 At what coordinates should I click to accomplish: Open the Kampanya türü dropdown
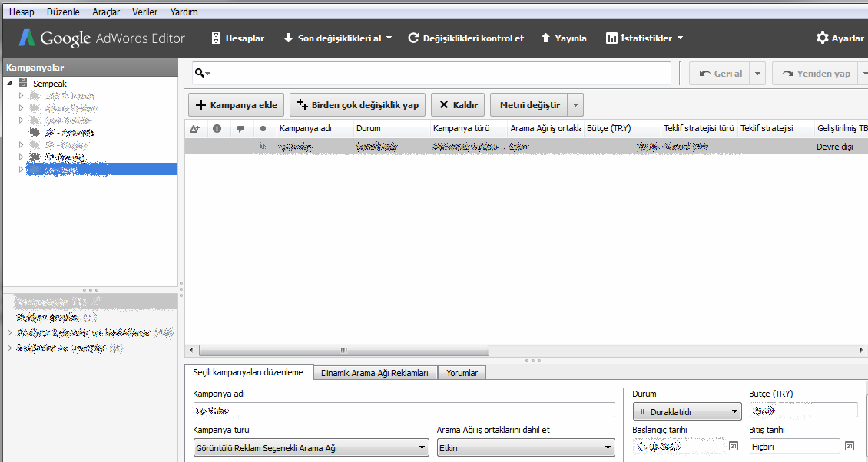[310, 448]
